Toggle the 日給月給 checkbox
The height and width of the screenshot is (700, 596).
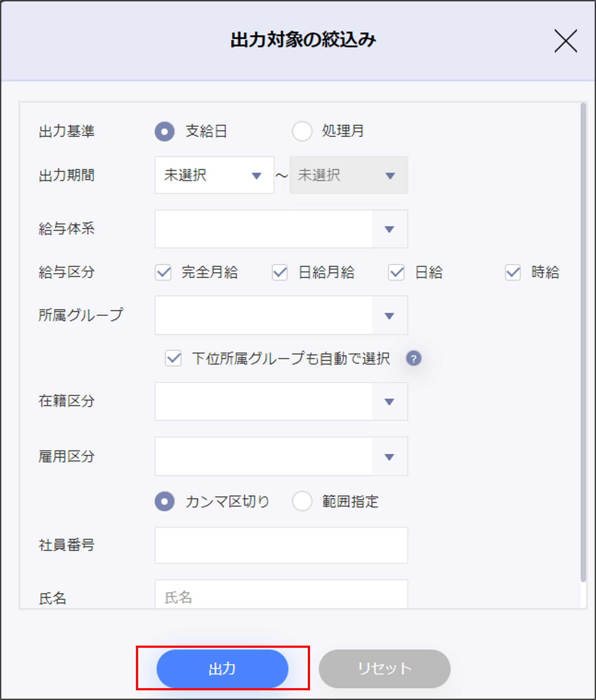(280, 272)
